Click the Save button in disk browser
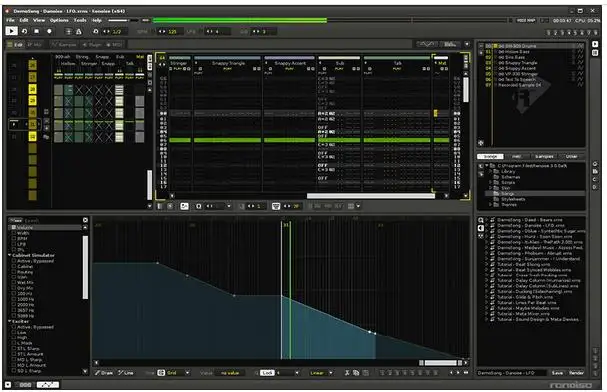 (x=557, y=373)
